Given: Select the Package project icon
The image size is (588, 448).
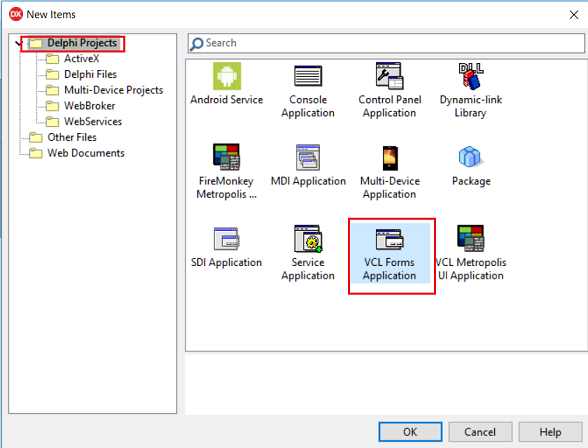Looking at the screenshot, I should click(471, 157).
